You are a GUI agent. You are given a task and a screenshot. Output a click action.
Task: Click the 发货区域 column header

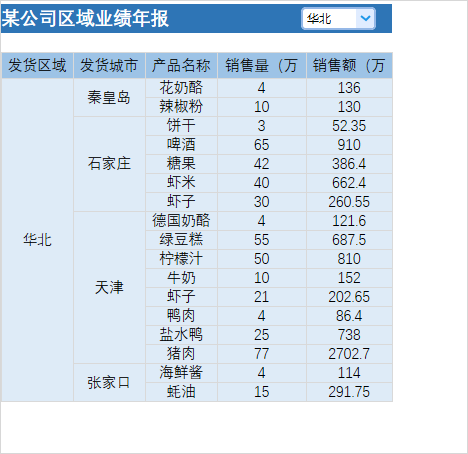coord(37,65)
